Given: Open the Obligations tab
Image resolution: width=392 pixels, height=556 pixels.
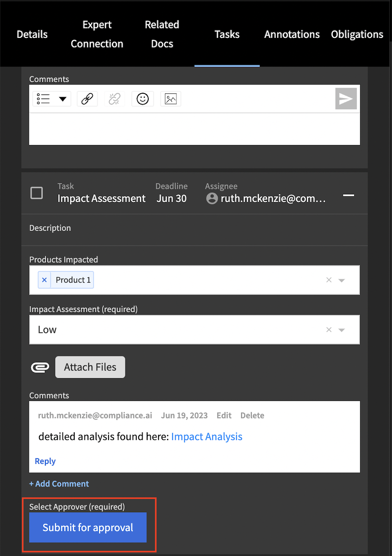Looking at the screenshot, I should (357, 34).
